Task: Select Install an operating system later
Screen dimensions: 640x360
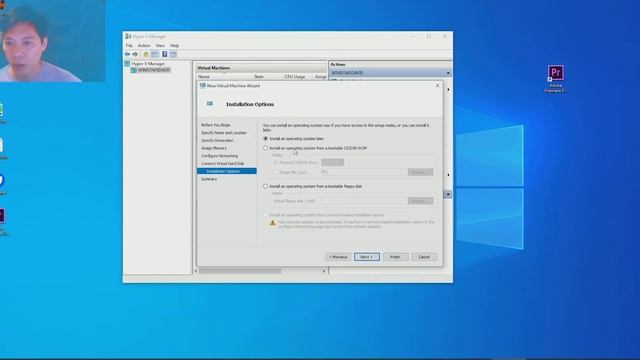Action: (266, 139)
